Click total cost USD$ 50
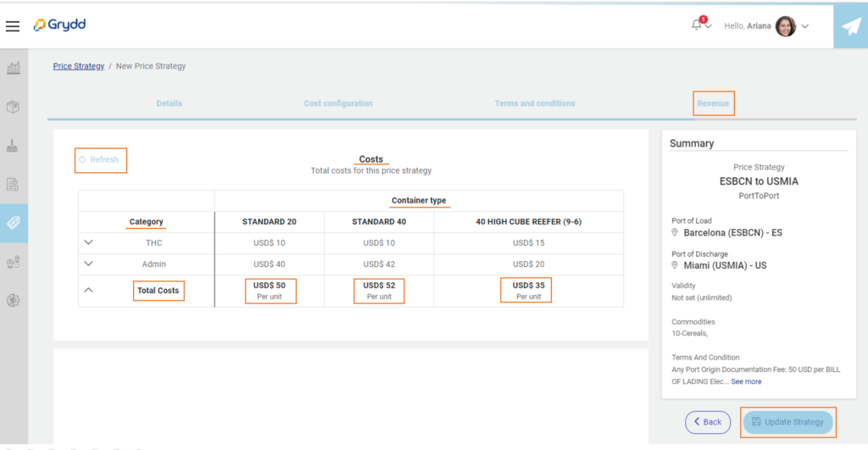868x450 pixels. pos(269,286)
